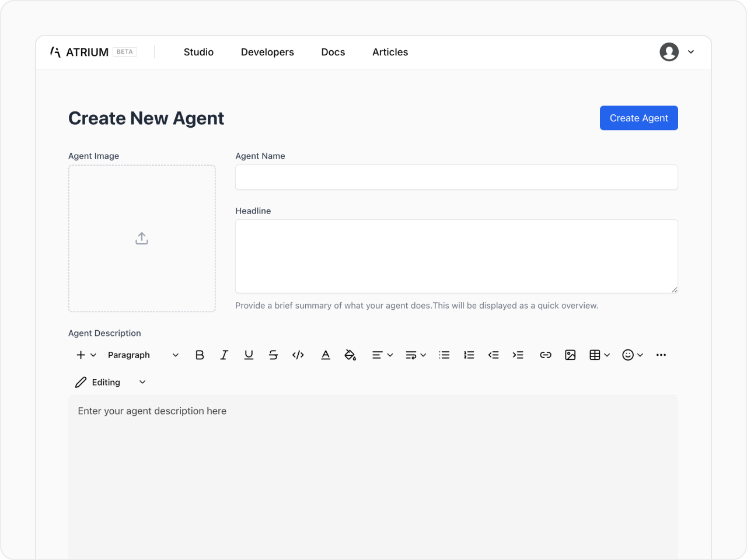Open the Articles link in navbar
The width and height of the screenshot is (747, 560).
pos(390,52)
